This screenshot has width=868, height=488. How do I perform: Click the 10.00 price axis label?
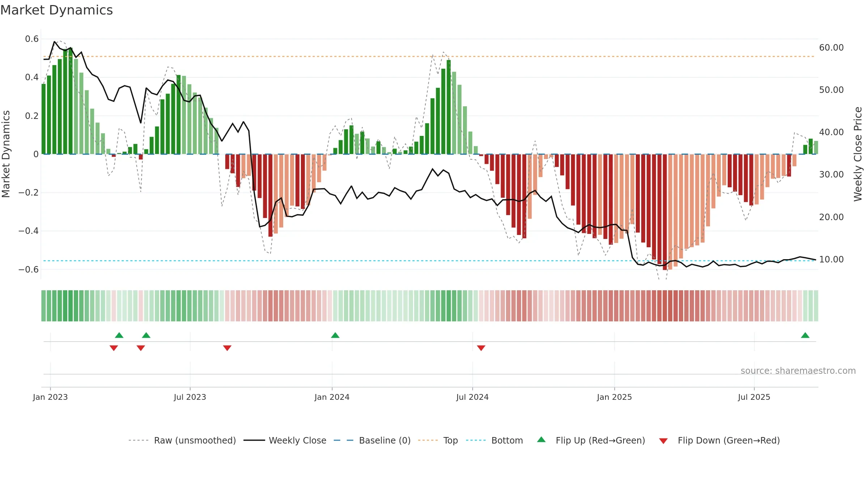[x=831, y=260]
